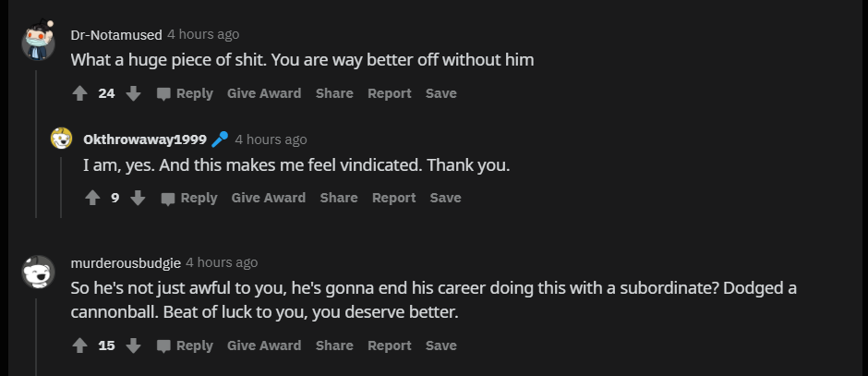Collapse murderousbudgie's comment thread line
Screen dimensions: 868x376
click(37, 337)
